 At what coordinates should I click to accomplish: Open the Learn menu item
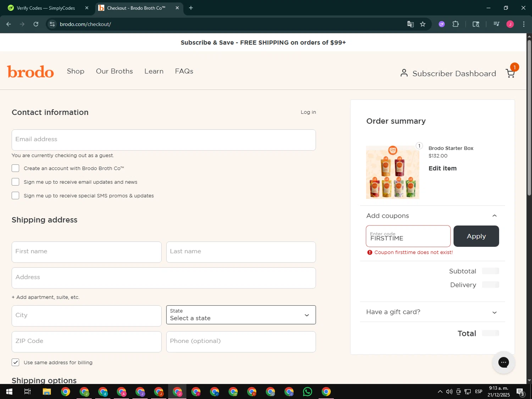click(154, 71)
